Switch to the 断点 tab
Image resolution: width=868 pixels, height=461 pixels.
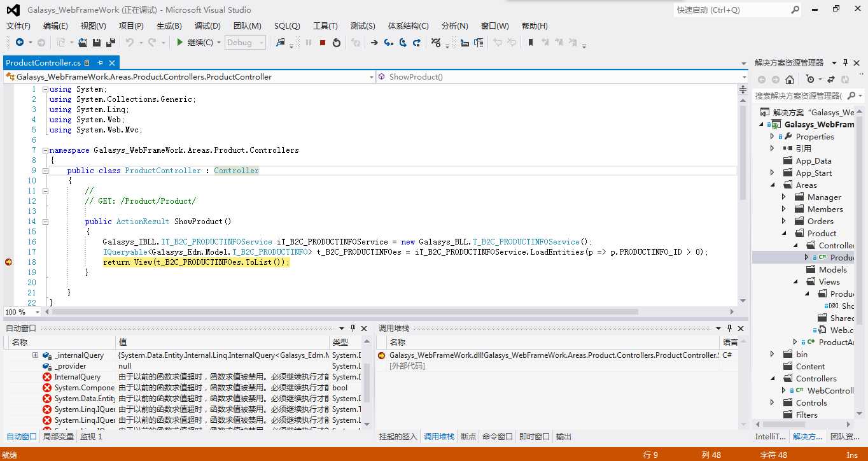pos(468,437)
